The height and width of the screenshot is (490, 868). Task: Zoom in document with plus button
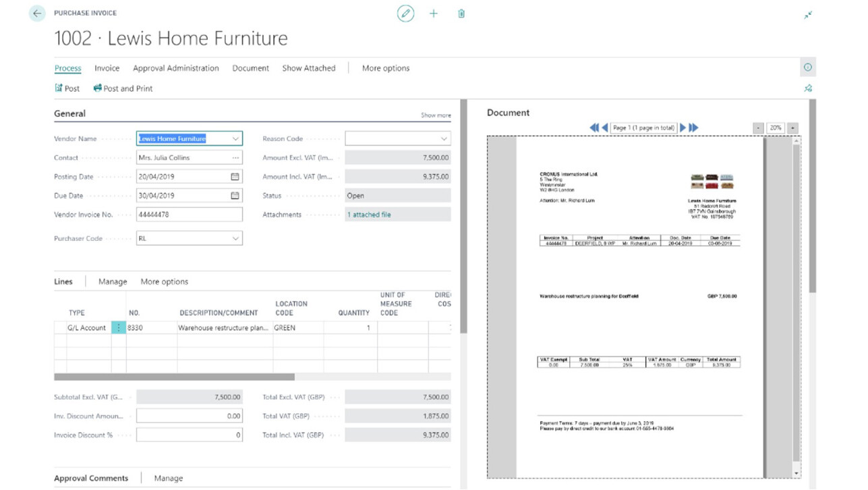pyautogui.click(x=792, y=128)
